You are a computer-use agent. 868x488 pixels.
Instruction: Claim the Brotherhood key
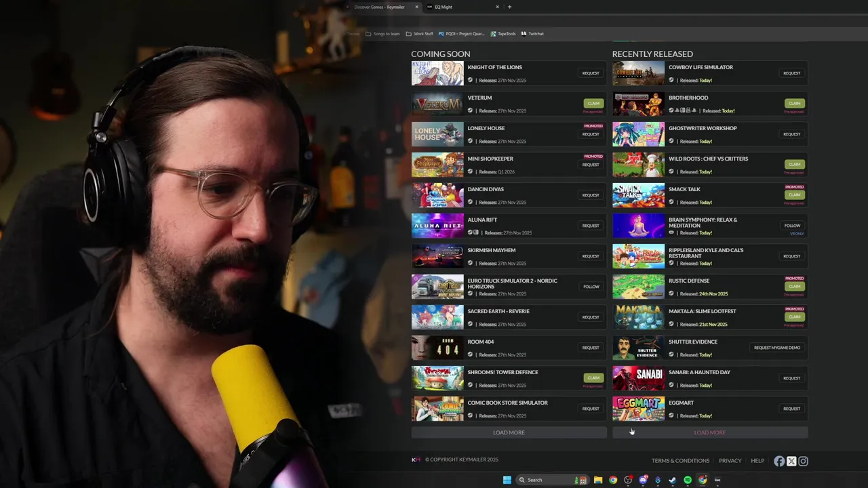click(795, 103)
